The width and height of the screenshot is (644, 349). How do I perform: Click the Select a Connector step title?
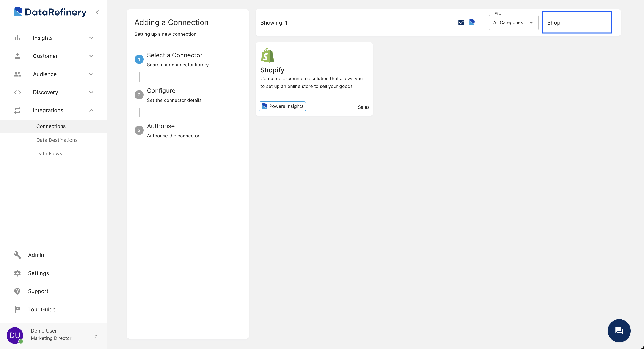coord(174,55)
